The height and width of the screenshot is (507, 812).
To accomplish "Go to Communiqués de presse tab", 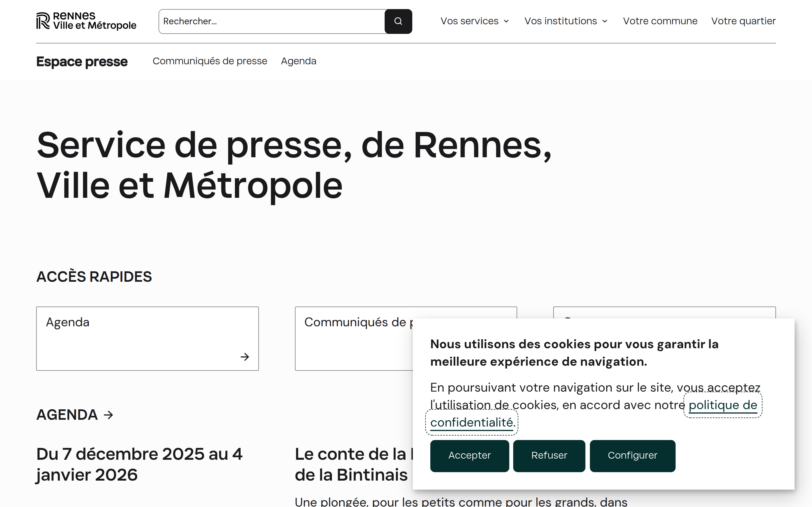I will pos(210,61).
